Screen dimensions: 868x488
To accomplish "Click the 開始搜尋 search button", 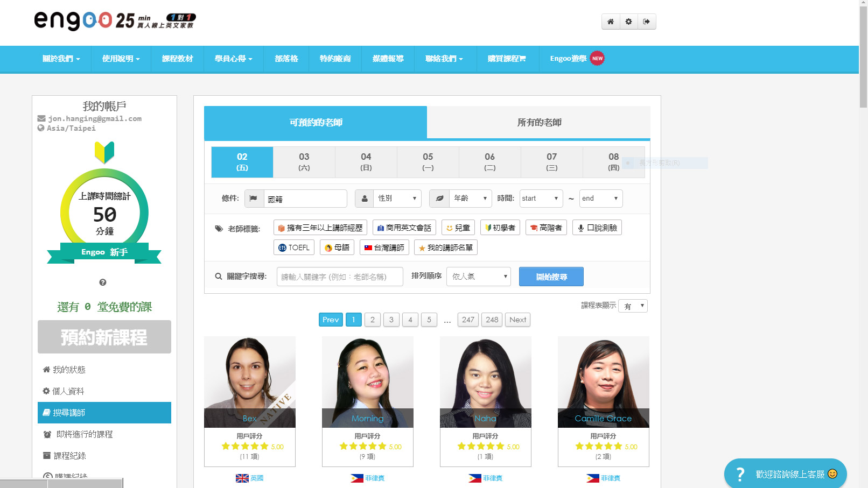I will tap(551, 277).
